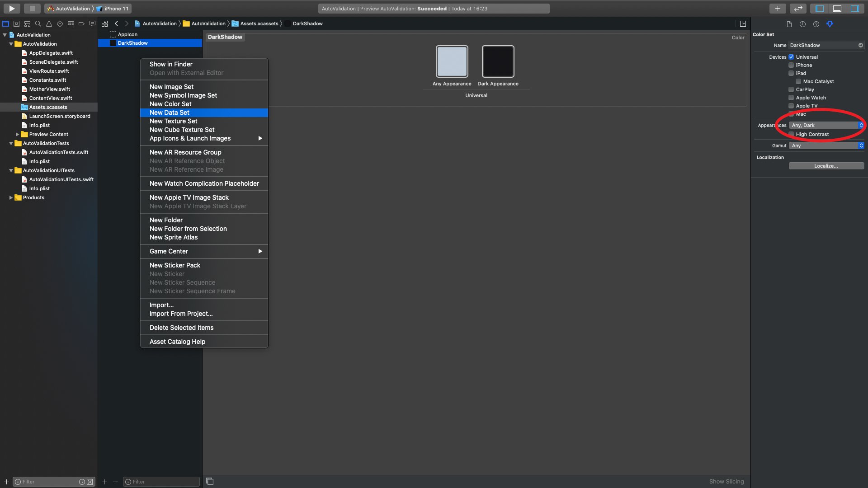Uncheck the Universal devices checkbox
This screenshot has height=488, width=868.
point(791,57)
